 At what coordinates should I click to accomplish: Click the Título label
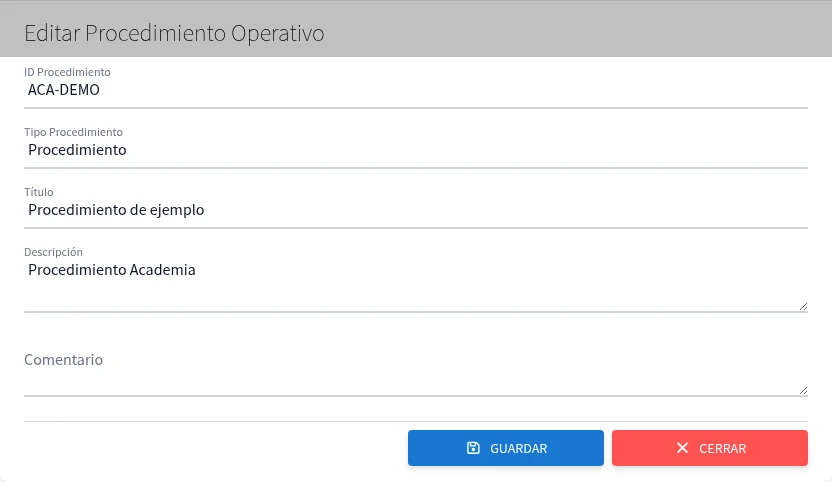pyautogui.click(x=39, y=192)
